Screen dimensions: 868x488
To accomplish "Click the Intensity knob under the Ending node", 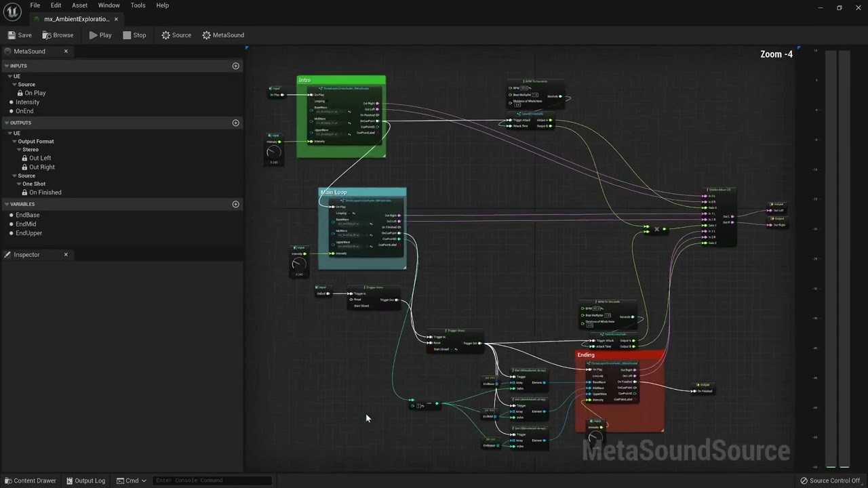I will [595, 437].
